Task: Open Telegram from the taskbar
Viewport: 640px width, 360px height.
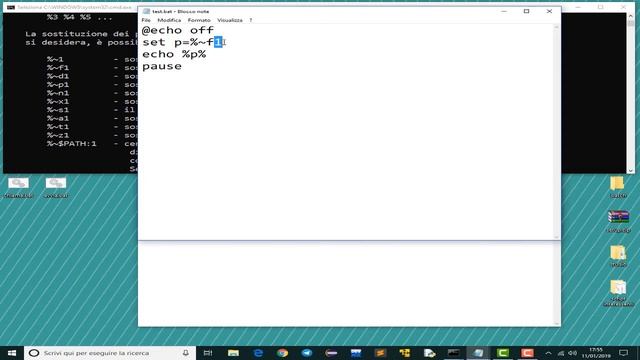Action: [307, 353]
